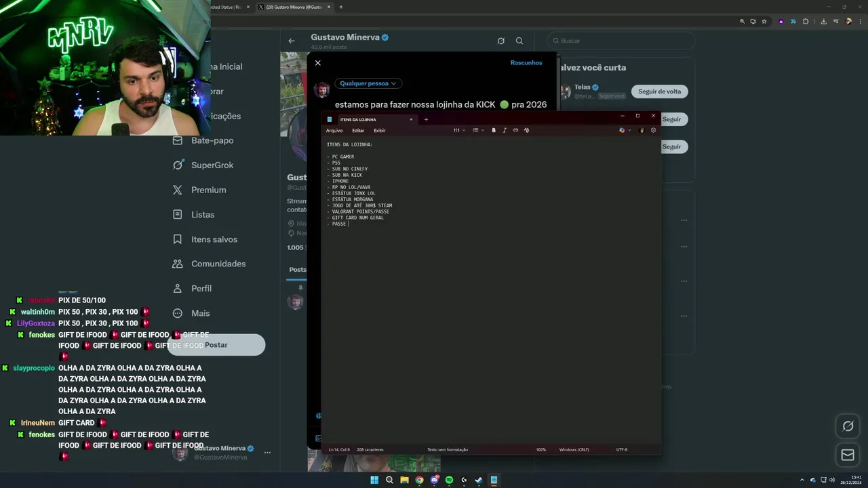Viewport: 868px width, 488px height.
Task: Open File Explorer from taskbar
Action: 404,480
